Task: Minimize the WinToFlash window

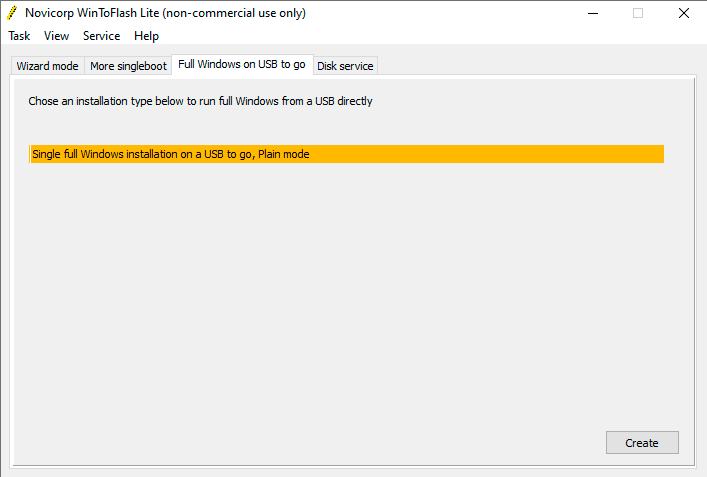Action: coord(592,13)
